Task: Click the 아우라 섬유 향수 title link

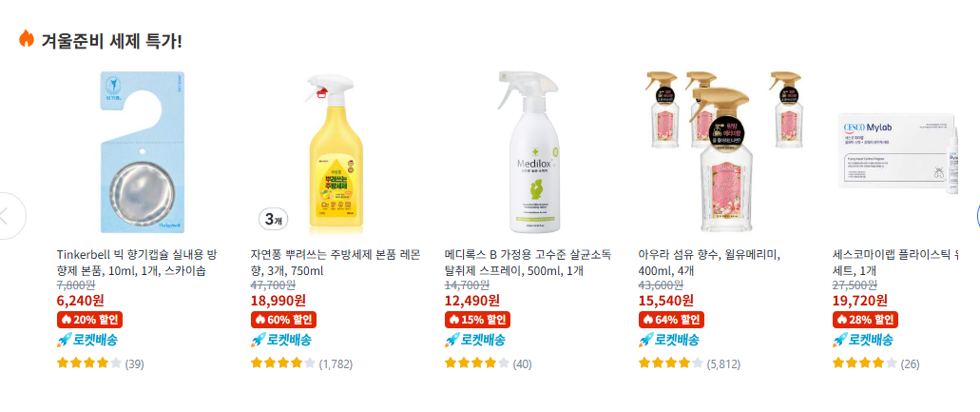Action: (710, 264)
